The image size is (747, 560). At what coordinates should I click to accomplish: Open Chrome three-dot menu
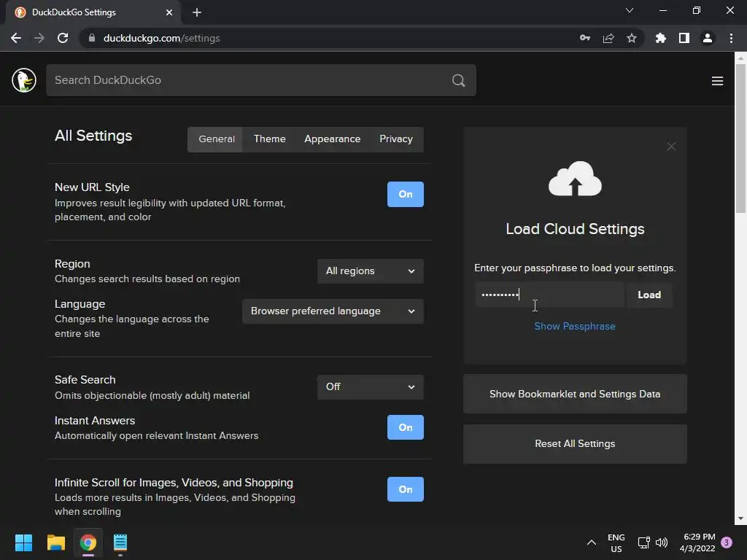(731, 38)
